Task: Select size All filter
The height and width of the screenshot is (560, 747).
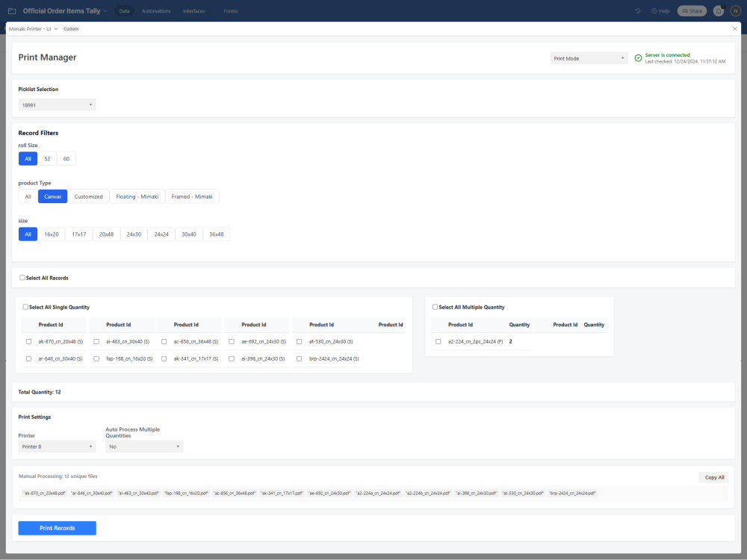Action: pyautogui.click(x=28, y=234)
